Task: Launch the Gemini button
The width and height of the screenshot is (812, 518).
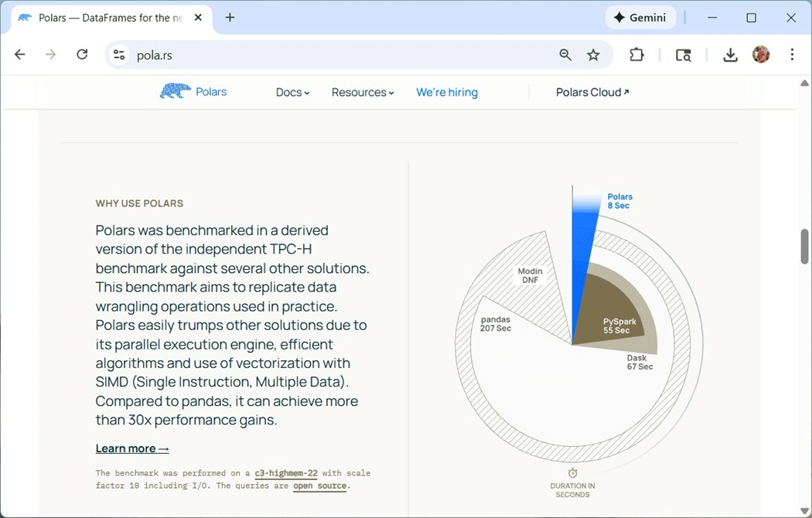Action: point(640,18)
